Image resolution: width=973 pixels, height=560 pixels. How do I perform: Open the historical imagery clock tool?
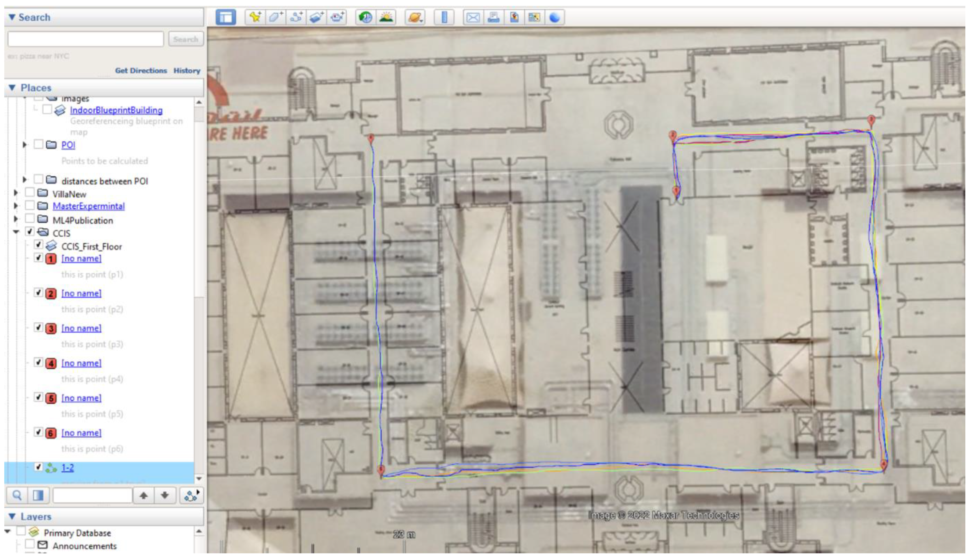(x=365, y=17)
